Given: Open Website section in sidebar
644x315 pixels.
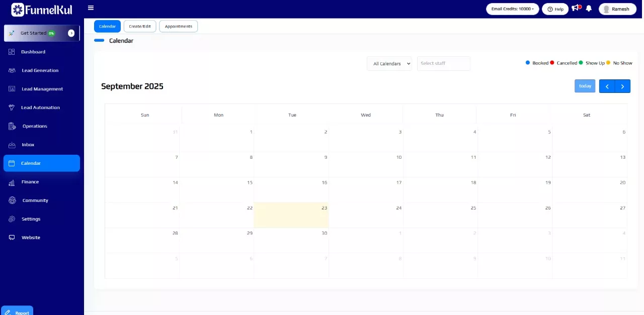Looking at the screenshot, I should [x=30, y=238].
